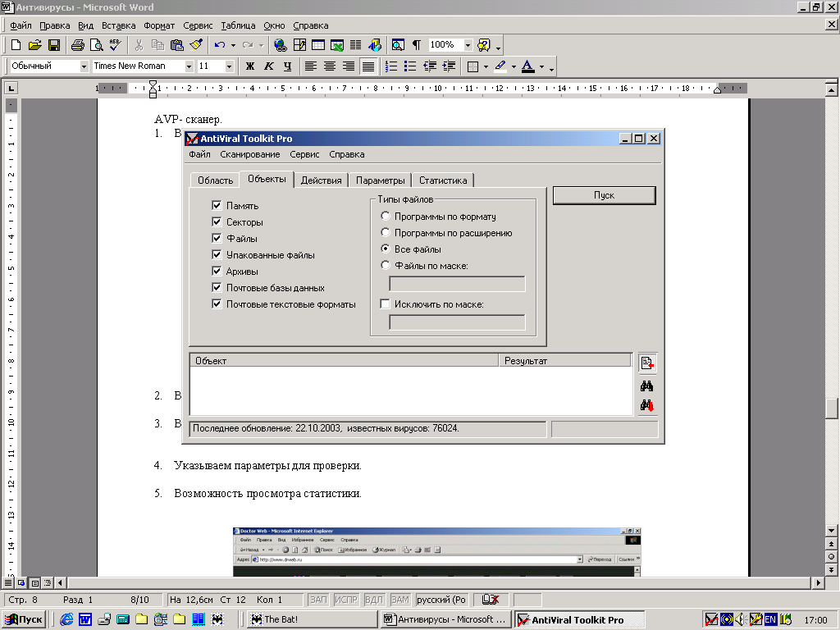Open the highlight color dropdown arrow

[514, 66]
